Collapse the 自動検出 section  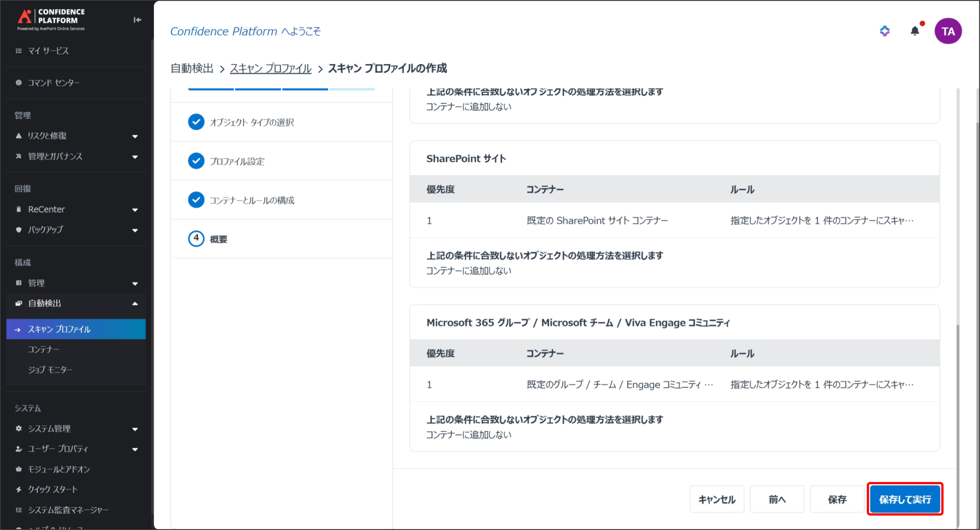(135, 303)
